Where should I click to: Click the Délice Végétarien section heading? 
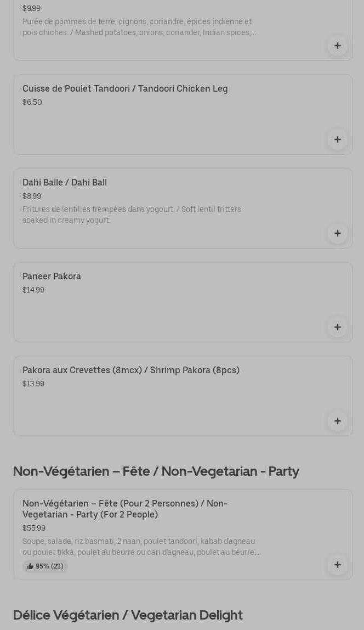128,615
